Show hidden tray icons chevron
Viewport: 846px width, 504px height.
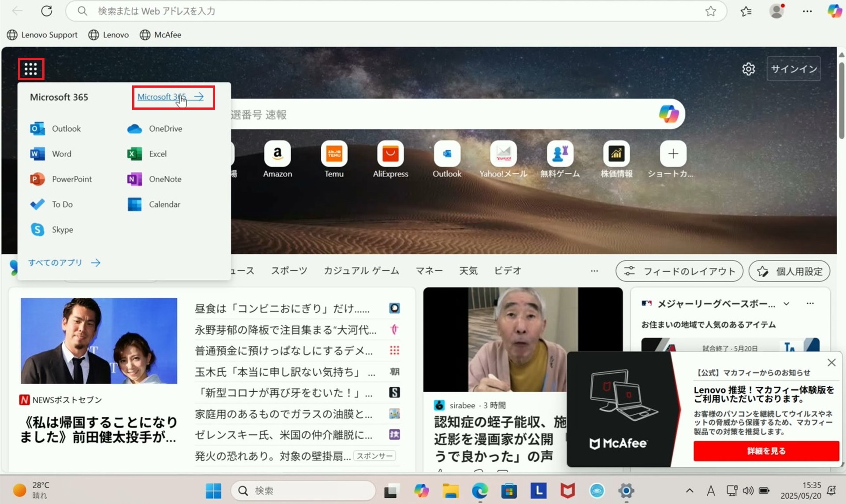click(690, 490)
